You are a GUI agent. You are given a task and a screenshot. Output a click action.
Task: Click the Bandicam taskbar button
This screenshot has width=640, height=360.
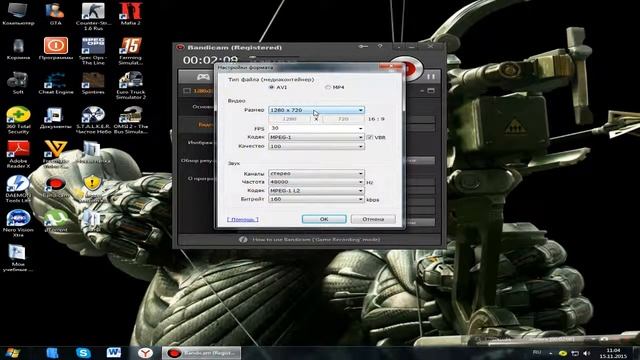pos(201,353)
